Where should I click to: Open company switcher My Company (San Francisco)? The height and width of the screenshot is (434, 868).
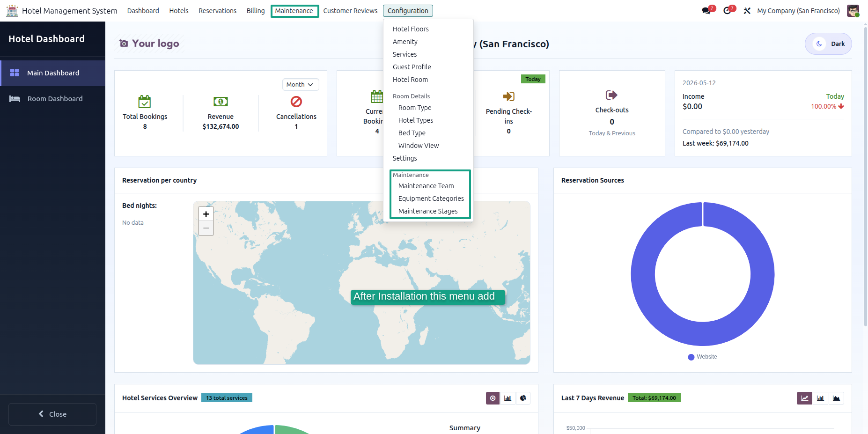click(798, 11)
